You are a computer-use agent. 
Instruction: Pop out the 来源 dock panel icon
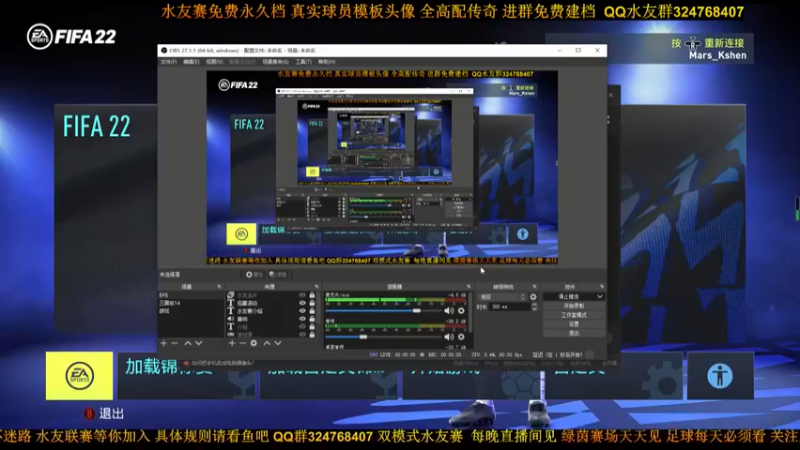click(317, 287)
